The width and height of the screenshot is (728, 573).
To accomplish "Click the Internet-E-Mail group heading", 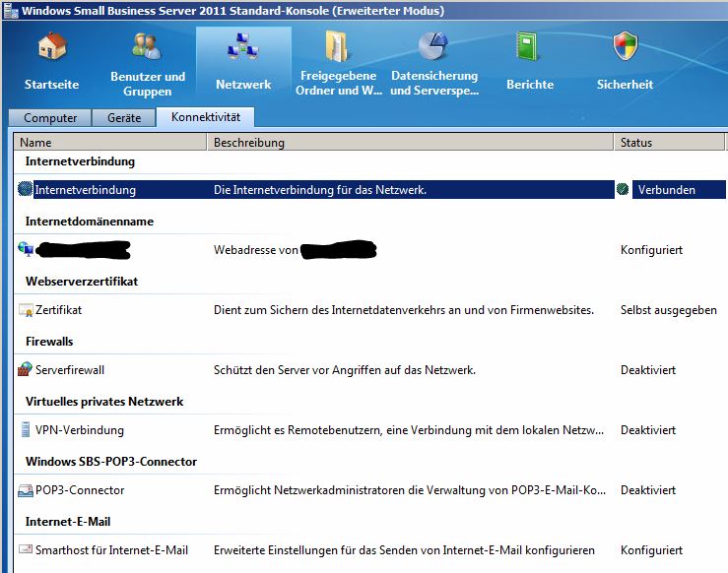I will (68, 522).
